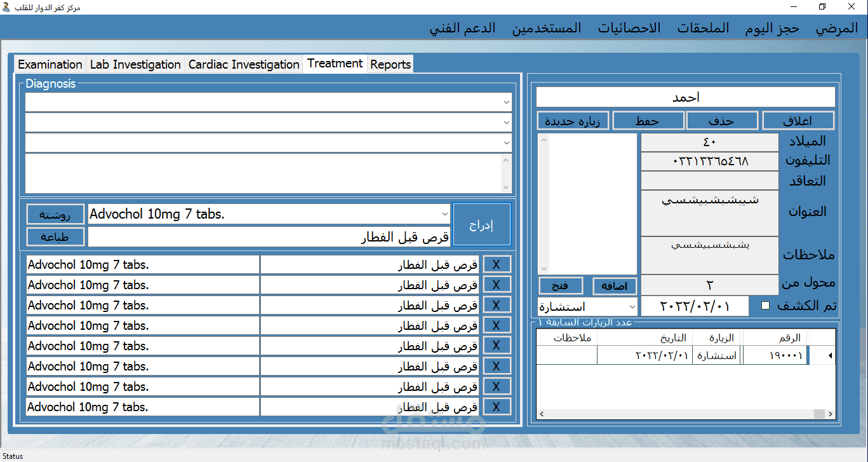Select the Treatment tab
Image resolution: width=868 pixels, height=462 pixels.
click(335, 63)
